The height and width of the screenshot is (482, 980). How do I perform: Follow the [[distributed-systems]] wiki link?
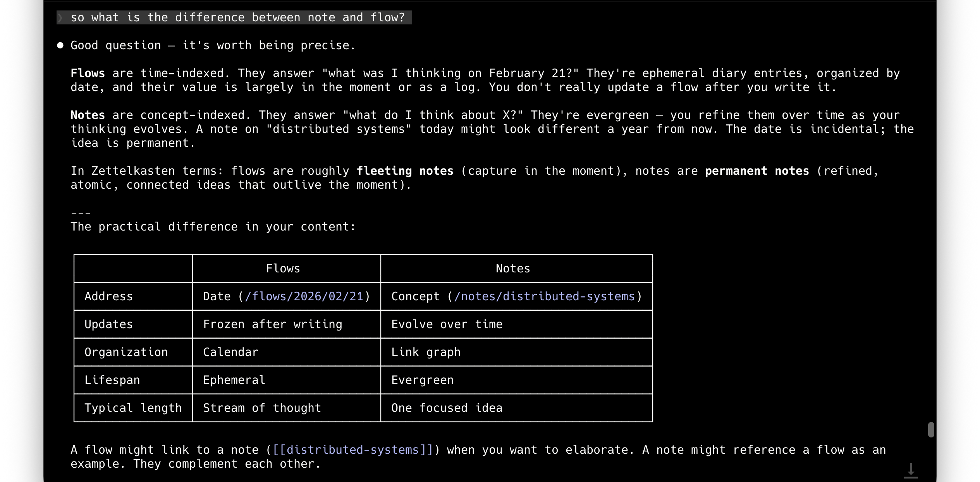[353, 450]
